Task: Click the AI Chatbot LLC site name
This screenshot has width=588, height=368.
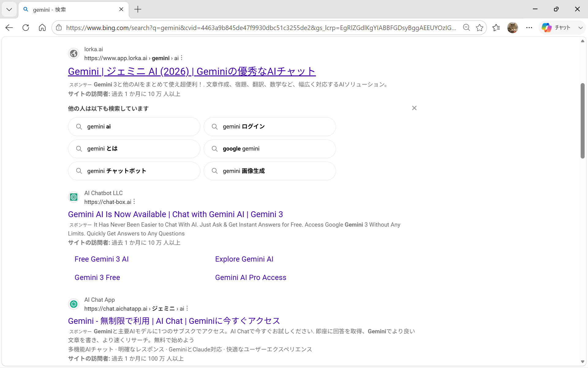Action: [104, 193]
